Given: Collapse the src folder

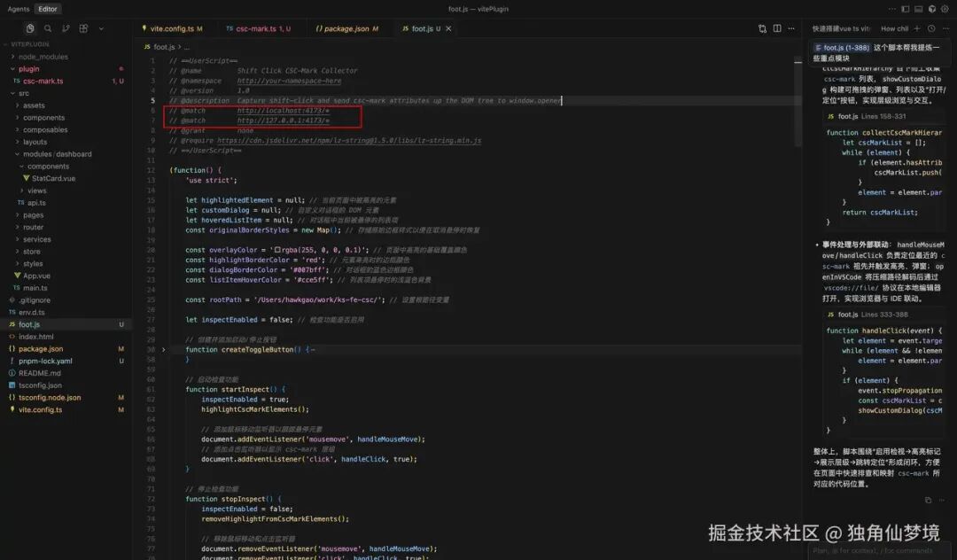Looking at the screenshot, I should point(24,93).
